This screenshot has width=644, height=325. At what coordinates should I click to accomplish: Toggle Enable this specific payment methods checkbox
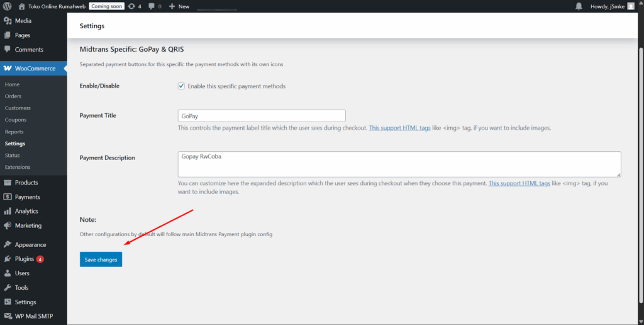tap(182, 86)
